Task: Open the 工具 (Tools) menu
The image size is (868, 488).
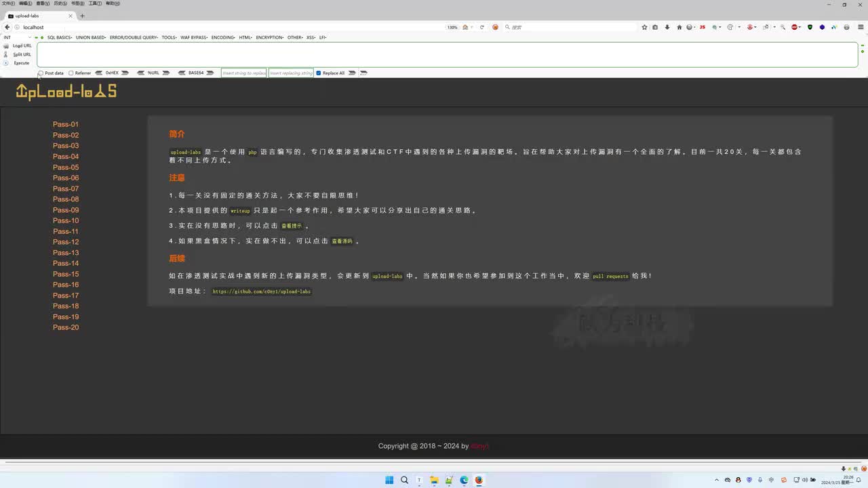Action: [96, 3]
